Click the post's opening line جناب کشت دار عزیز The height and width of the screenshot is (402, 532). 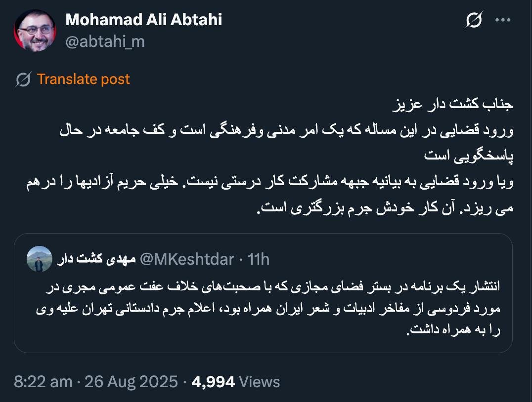pos(455,105)
